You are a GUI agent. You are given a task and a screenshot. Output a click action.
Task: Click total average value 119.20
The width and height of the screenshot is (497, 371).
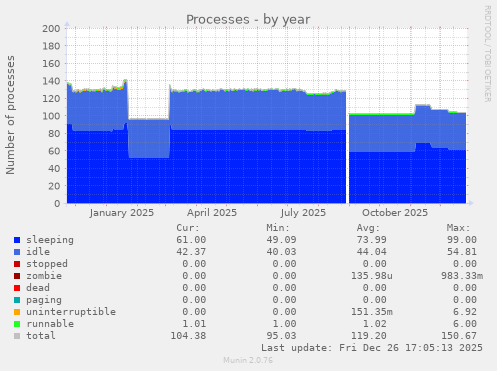coord(369,336)
